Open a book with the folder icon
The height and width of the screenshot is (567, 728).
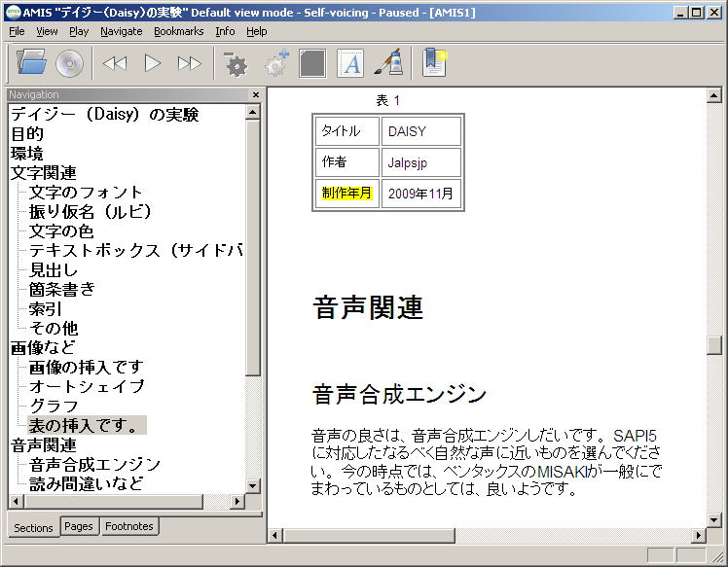coord(31,62)
